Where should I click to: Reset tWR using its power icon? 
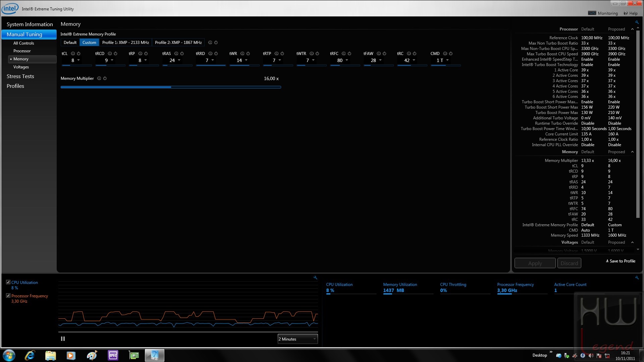click(248, 54)
